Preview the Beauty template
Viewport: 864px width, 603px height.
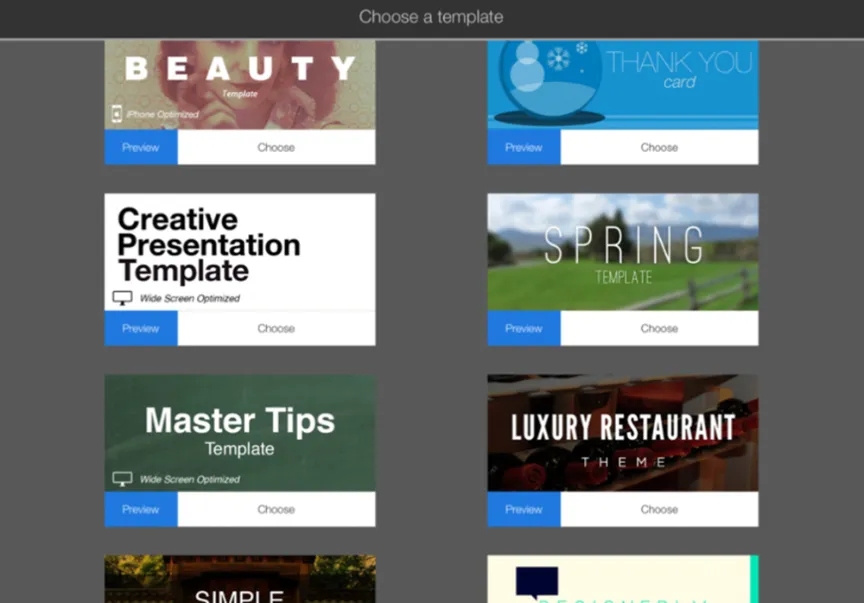click(141, 147)
